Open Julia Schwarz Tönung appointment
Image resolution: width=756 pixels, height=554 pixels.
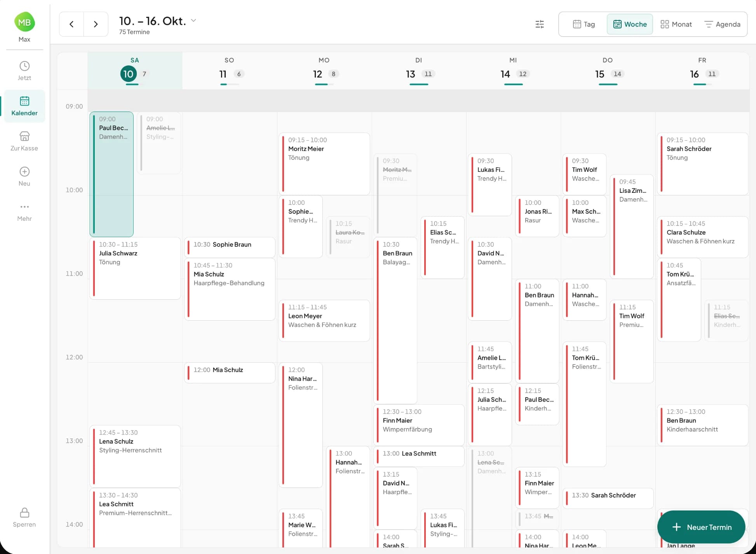135,268
